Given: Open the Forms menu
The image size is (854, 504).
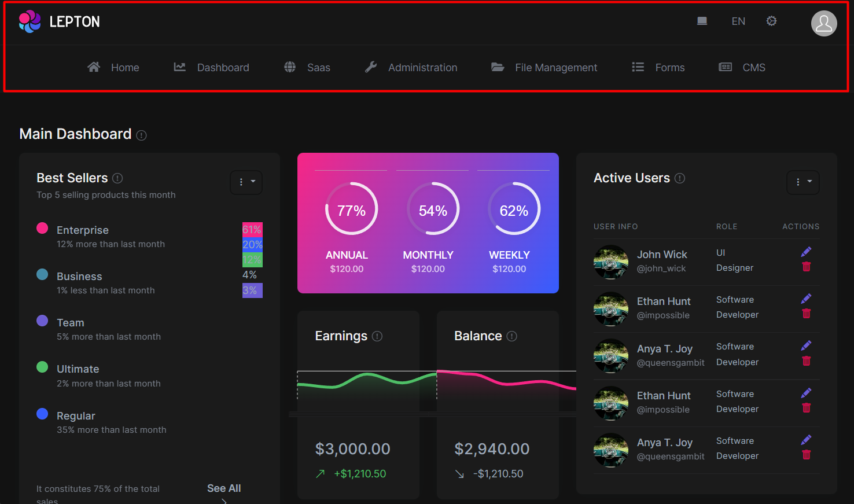Looking at the screenshot, I should coord(658,67).
